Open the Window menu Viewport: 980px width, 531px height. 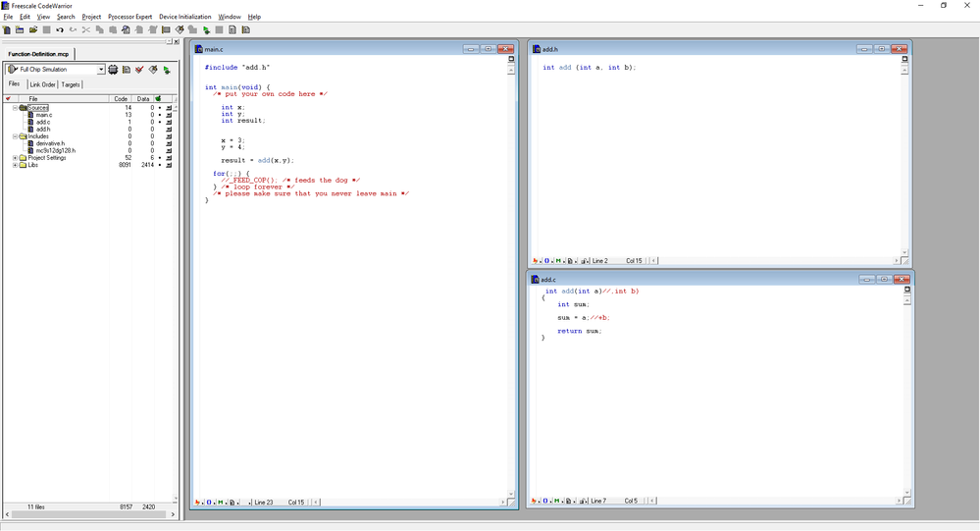pyautogui.click(x=230, y=17)
